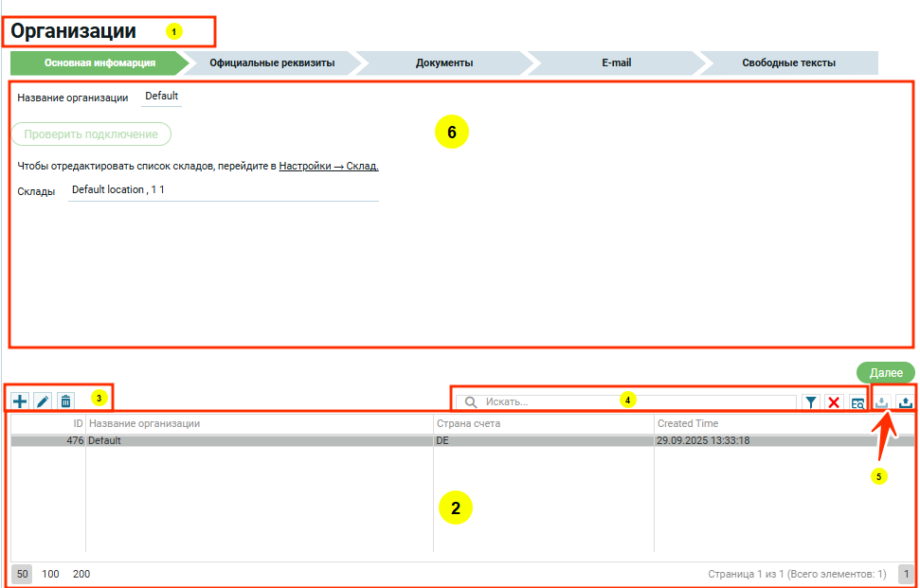This screenshot has width=920, height=588.
Task: Click the import (download arrow) icon
Action: point(883,402)
